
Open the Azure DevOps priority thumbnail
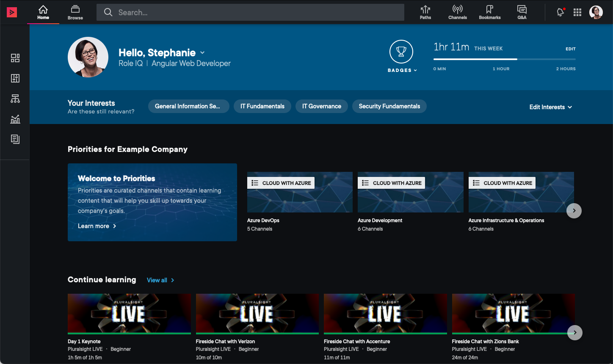(300, 192)
